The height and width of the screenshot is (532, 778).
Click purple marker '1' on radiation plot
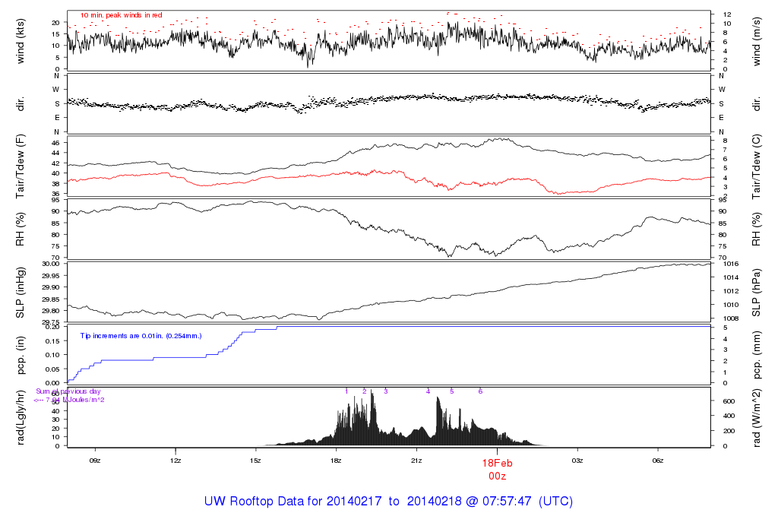point(346,391)
